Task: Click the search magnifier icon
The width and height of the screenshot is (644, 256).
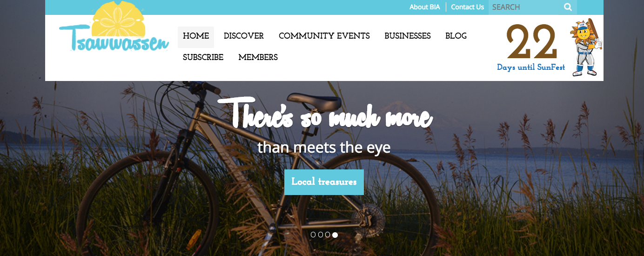Action: [568, 7]
